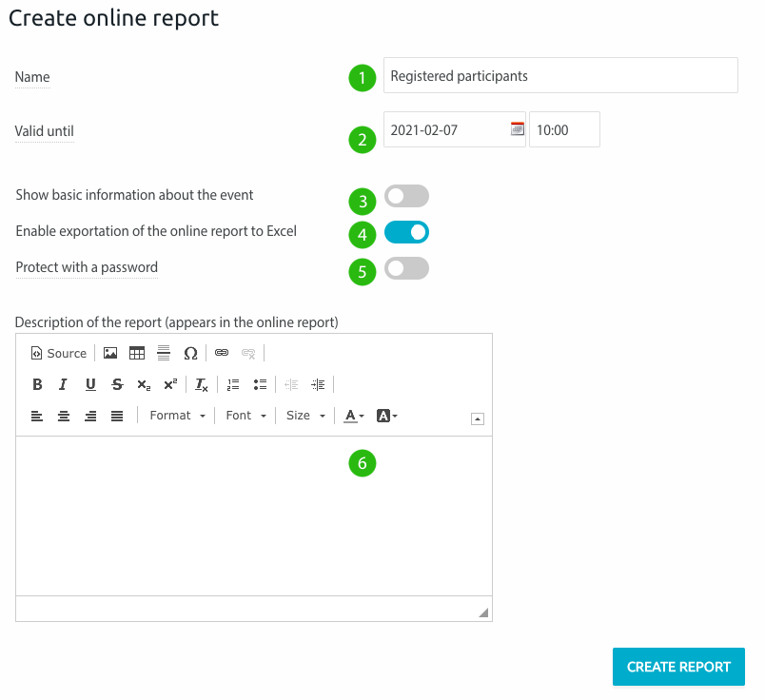Remove formatting with the Tx icon

(x=201, y=384)
